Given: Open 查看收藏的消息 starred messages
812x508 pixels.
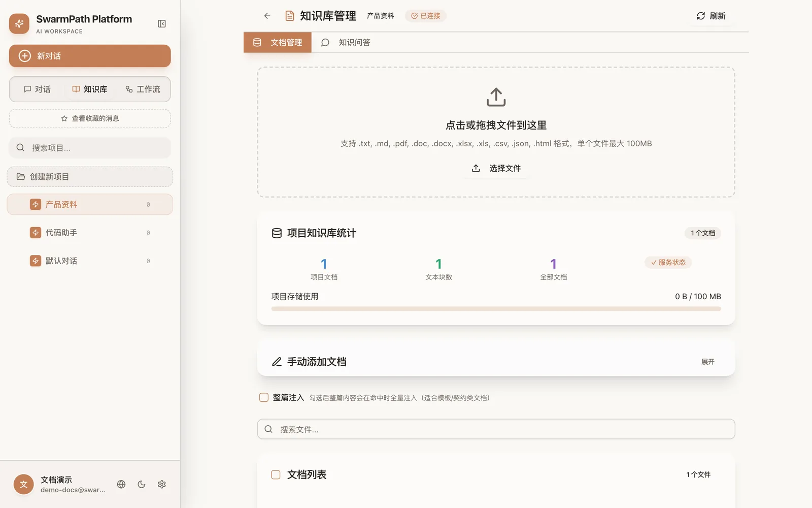Looking at the screenshot, I should [x=90, y=118].
